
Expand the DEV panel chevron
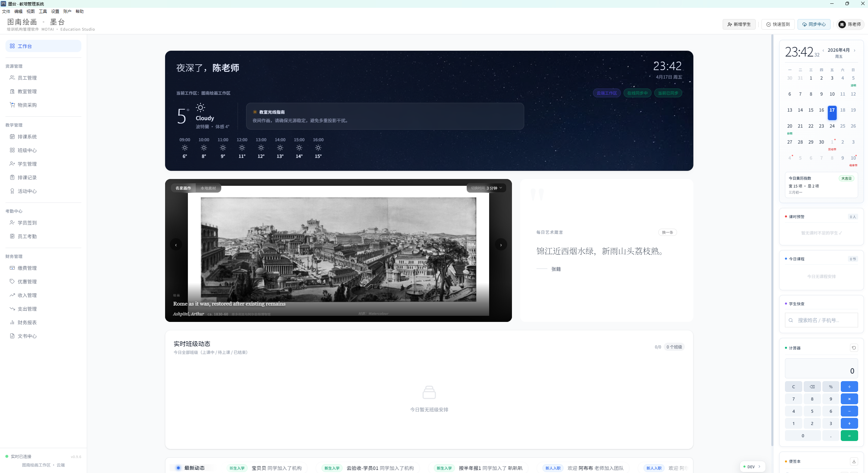pos(759,467)
